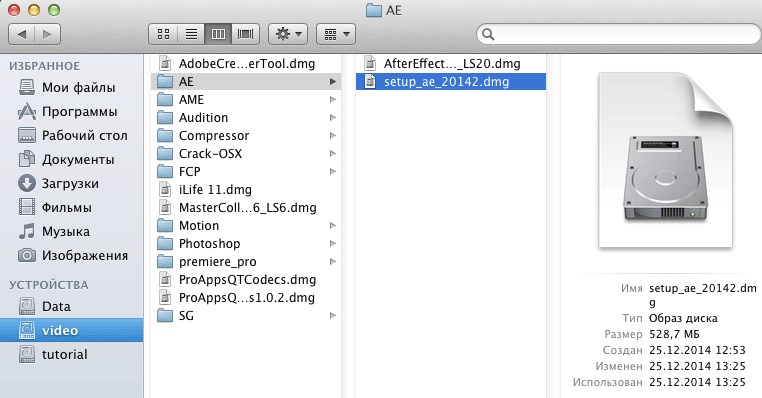The width and height of the screenshot is (762, 398).
Task: Select AfterEffect…_LS20.dmg file
Action: coord(451,64)
